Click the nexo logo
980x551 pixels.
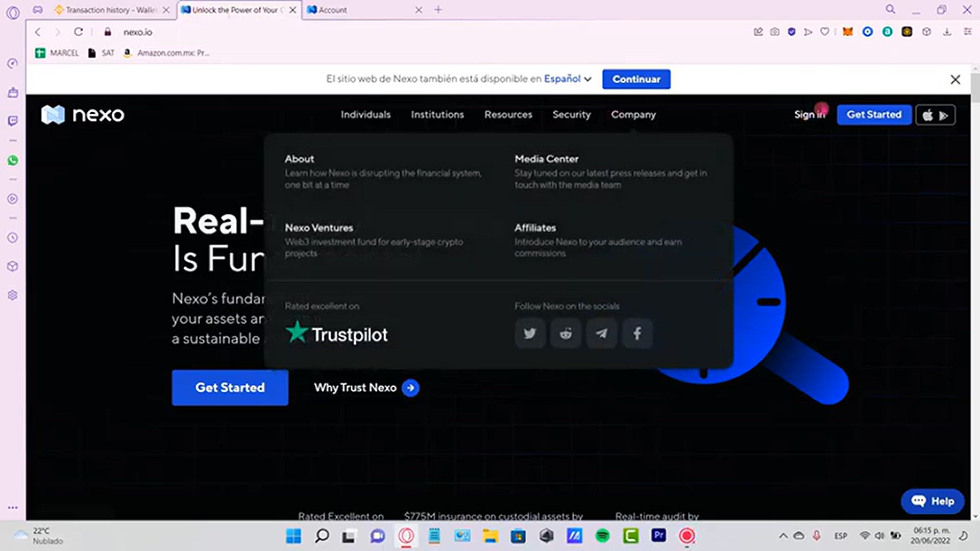(83, 115)
